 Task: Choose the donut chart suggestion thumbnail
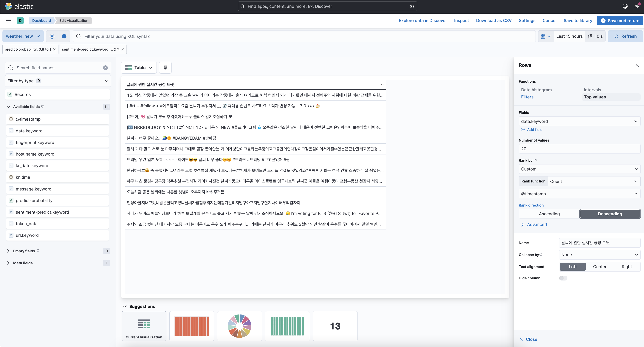(x=239, y=326)
